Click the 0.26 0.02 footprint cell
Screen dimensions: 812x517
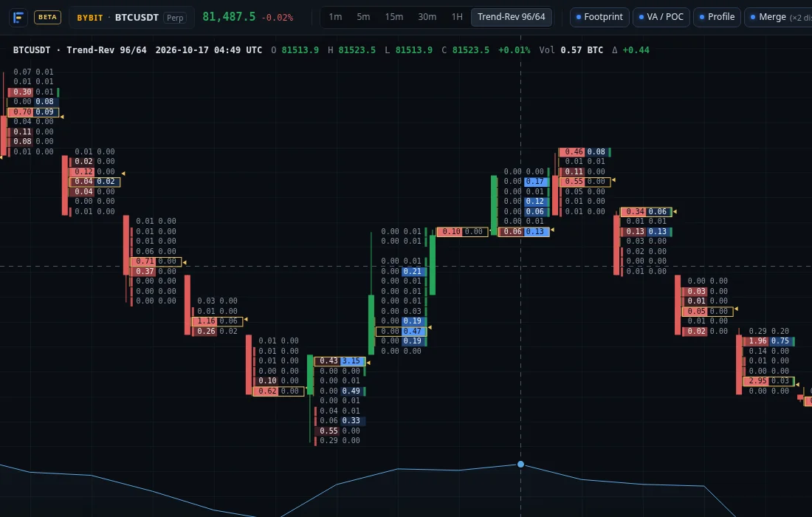click(217, 332)
